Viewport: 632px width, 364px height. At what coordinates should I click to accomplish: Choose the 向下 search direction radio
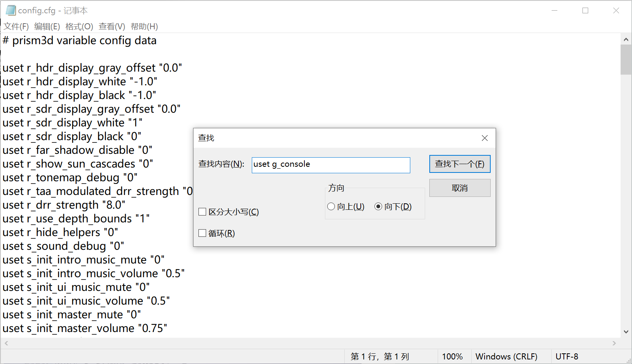pos(378,206)
